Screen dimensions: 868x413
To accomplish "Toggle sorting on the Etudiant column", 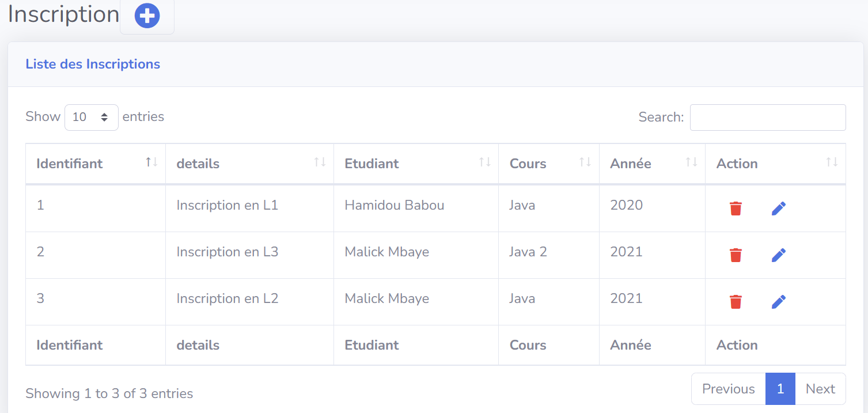I will [484, 162].
